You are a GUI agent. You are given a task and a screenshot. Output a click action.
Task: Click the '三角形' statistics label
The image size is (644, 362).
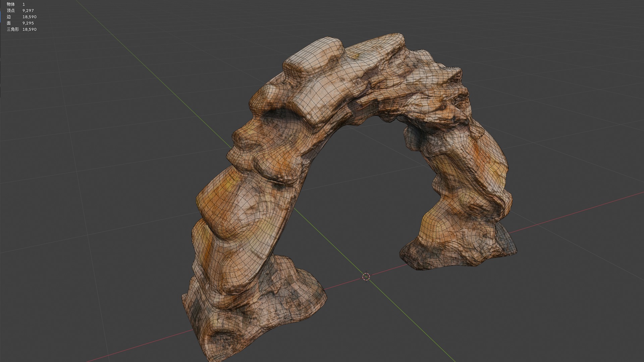pos(13,29)
